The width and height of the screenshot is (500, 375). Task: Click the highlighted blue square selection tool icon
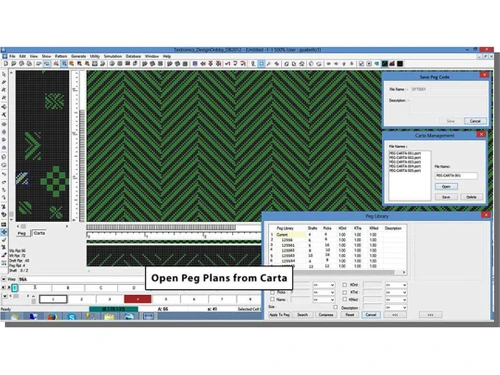click(x=261, y=64)
